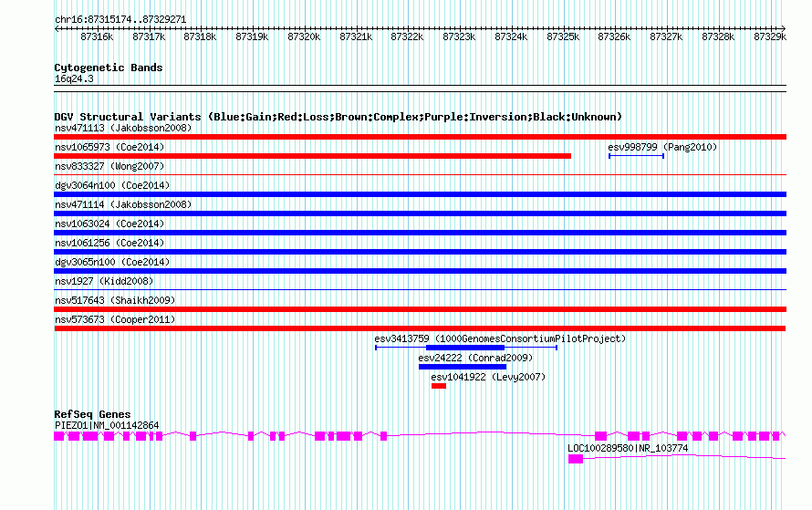This screenshot has height=510, width=812.
Task: Click the chr16:87315174..87329271 coordinate label
Action: point(120,19)
